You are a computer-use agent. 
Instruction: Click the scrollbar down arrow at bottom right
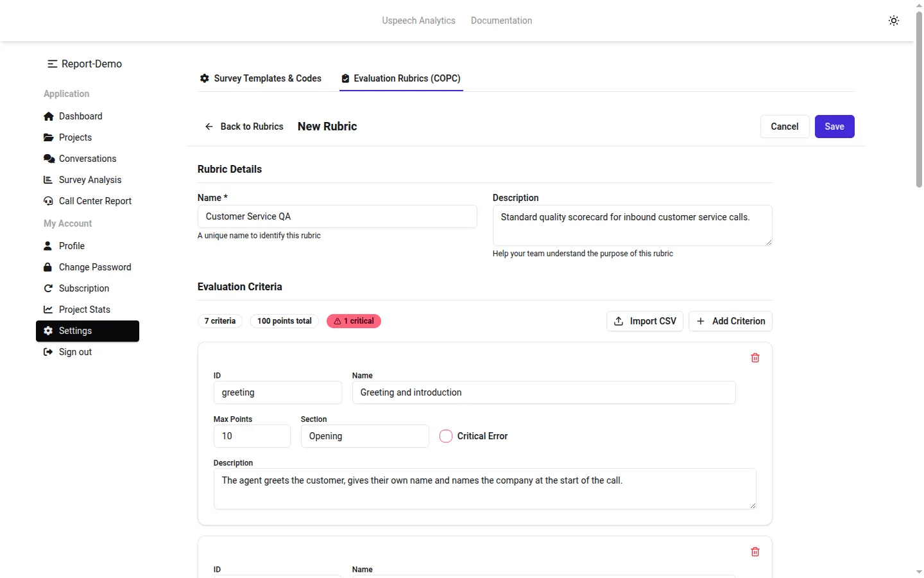tap(919, 572)
